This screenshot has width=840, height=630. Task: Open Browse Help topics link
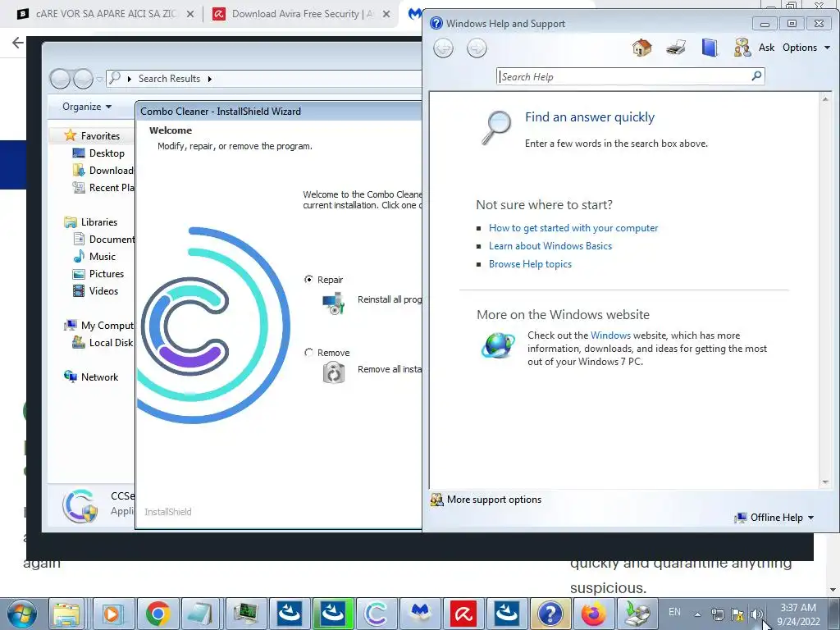pos(530,264)
